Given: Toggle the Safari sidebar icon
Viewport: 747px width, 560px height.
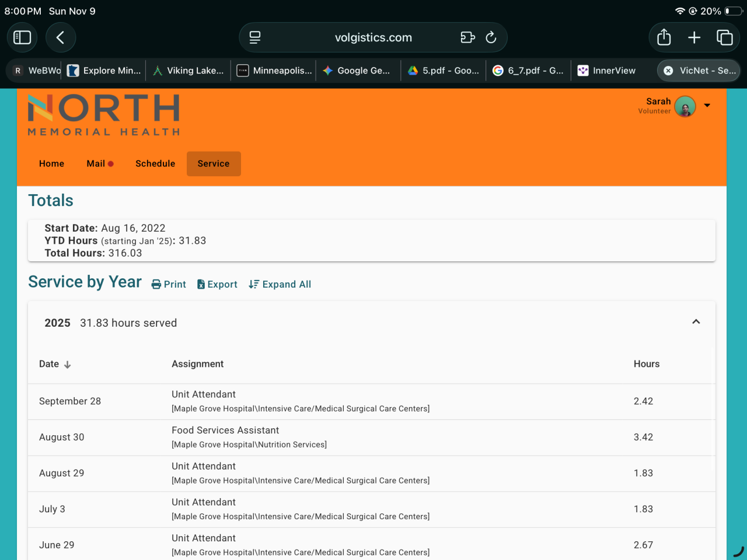Looking at the screenshot, I should (22, 37).
